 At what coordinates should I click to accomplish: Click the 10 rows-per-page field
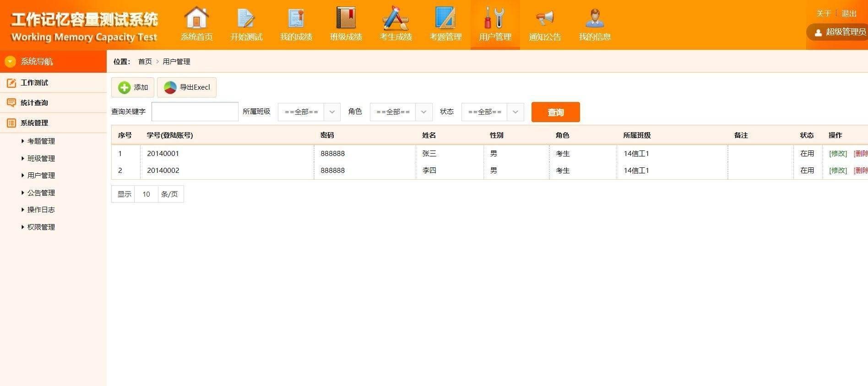146,194
